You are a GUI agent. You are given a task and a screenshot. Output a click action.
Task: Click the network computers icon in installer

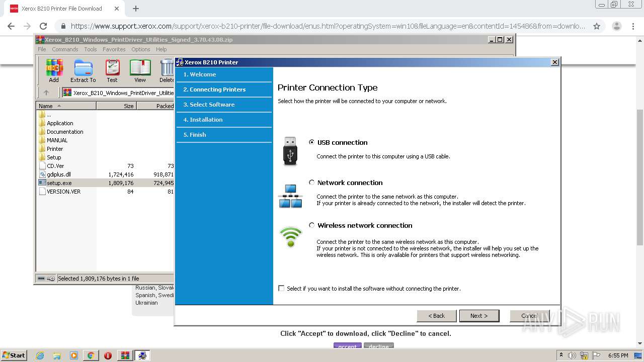[x=290, y=196]
